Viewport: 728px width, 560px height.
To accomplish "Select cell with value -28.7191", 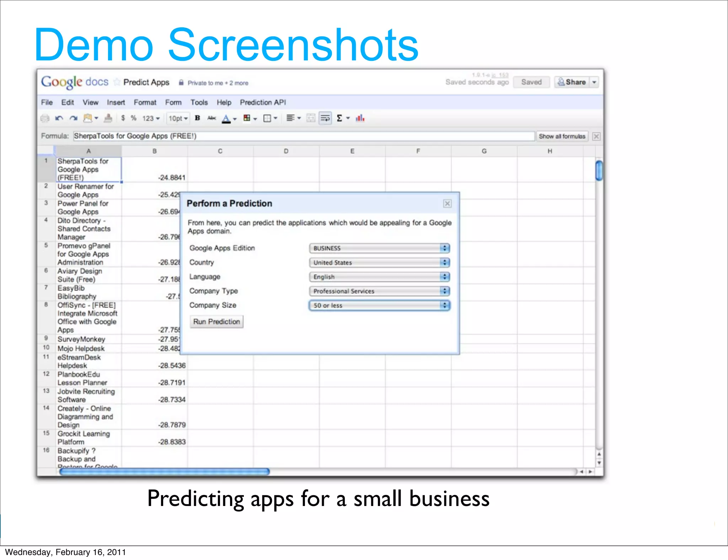I will 155,379.
